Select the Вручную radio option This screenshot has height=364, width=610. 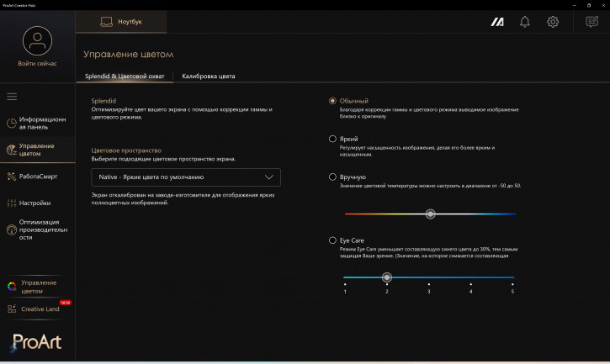[x=332, y=177]
